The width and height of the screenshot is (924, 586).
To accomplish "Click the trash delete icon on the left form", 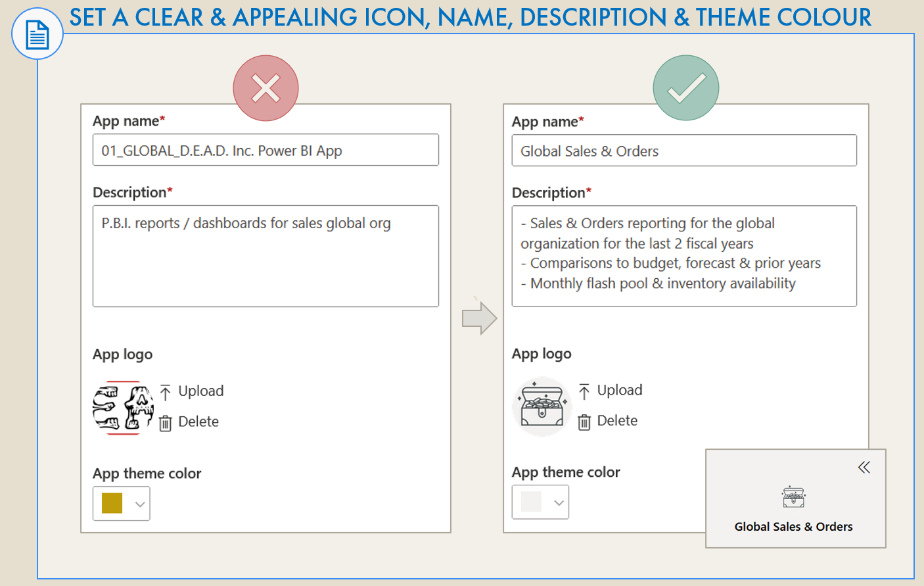I will (x=165, y=422).
